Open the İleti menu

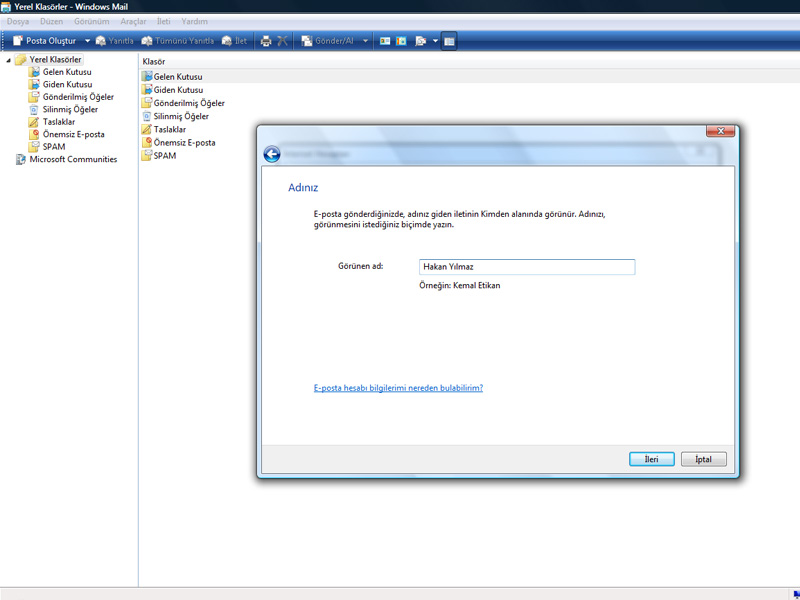tap(164, 21)
